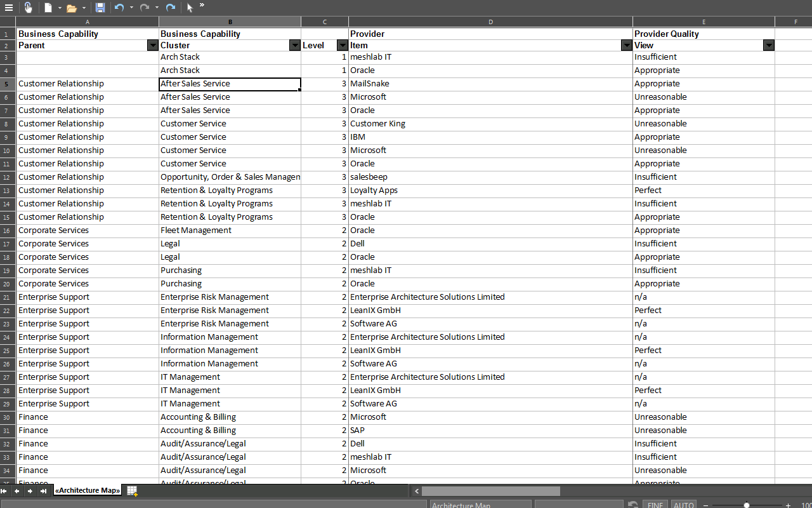The width and height of the screenshot is (812, 508).
Task: Select column D header
Action: click(490, 22)
